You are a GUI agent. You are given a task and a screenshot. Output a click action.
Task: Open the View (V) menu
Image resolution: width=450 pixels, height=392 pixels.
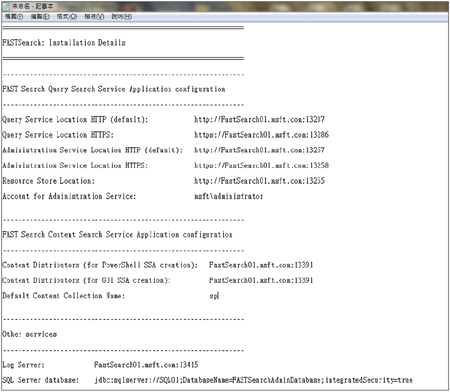(x=94, y=17)
